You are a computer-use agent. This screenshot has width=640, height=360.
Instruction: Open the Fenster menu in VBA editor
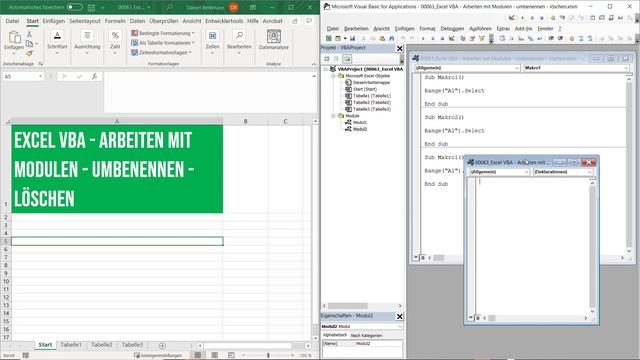click(545, 29)
